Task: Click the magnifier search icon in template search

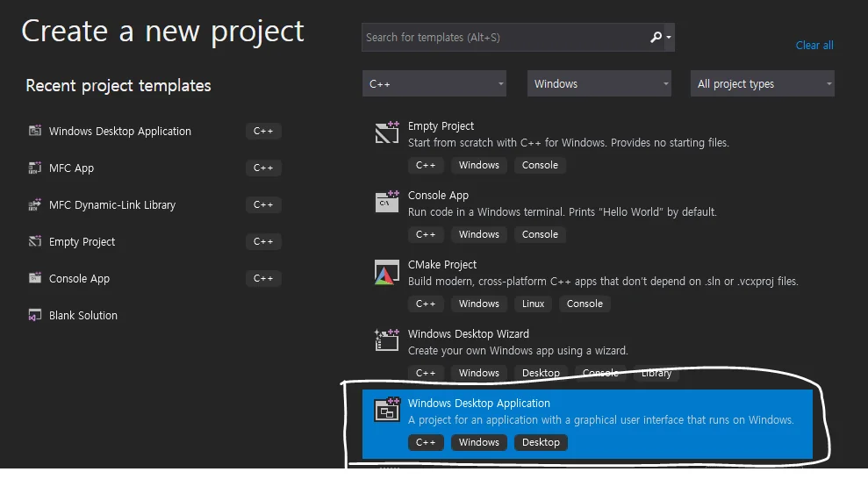Action: tap(656, 37)
